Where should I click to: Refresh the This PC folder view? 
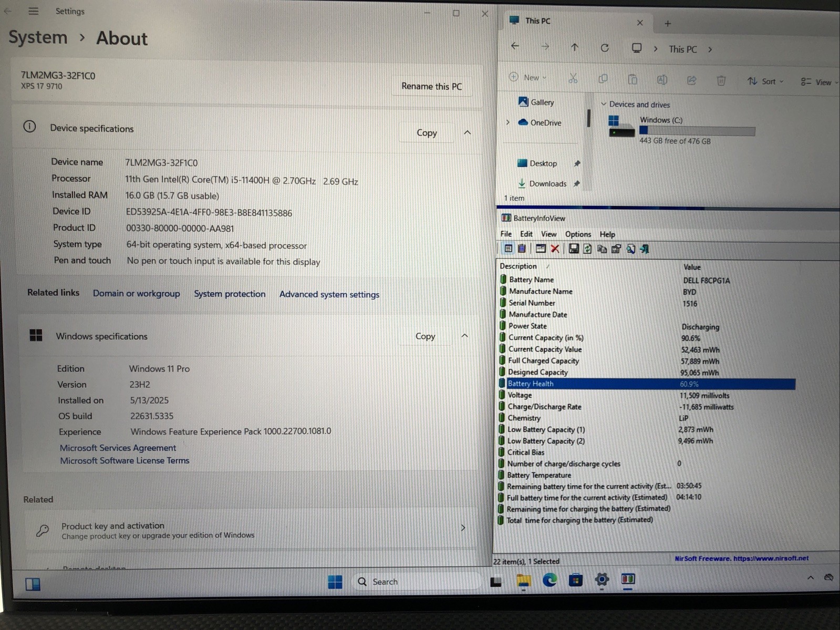(605, 48)
